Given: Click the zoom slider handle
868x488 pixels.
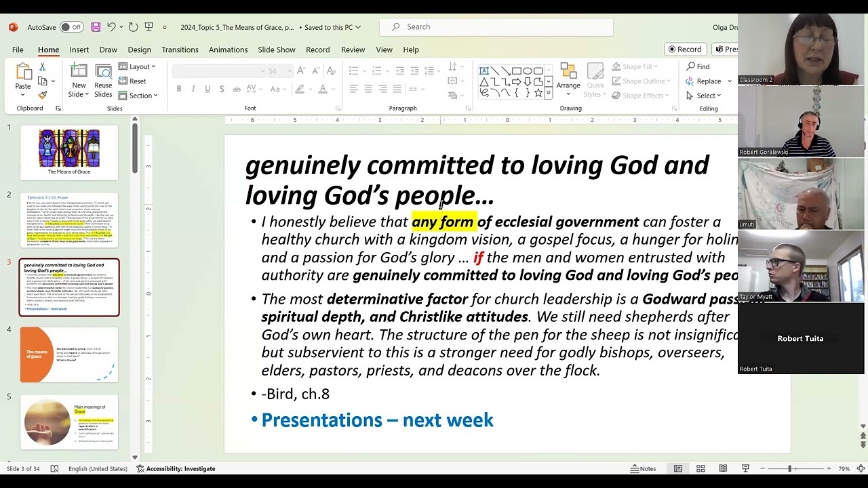Looking at the screenshot, I should [789, 468].
